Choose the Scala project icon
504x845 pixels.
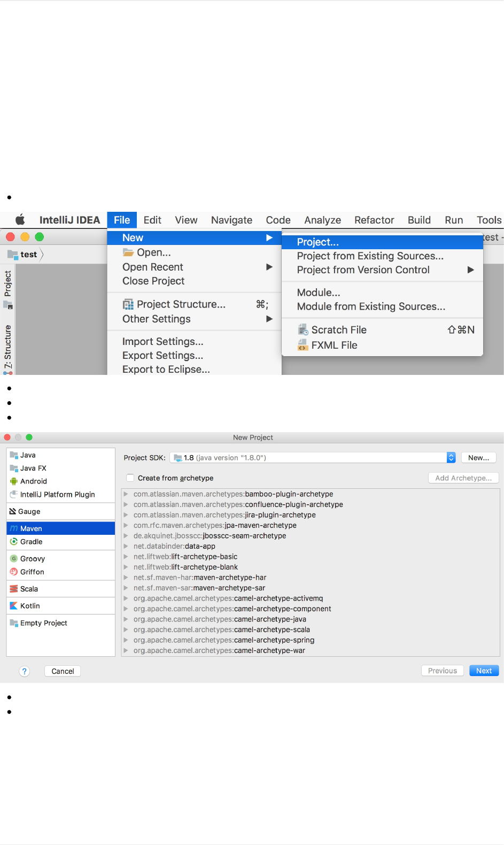click(14, 589)
